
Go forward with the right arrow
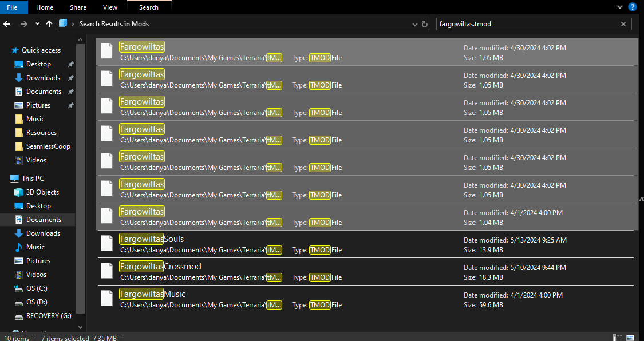[x=24, y=24]
